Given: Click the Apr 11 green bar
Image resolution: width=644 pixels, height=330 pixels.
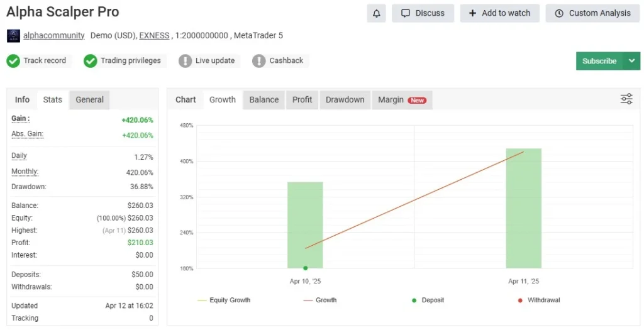Looking at the screenshot, I should (524, 208).
